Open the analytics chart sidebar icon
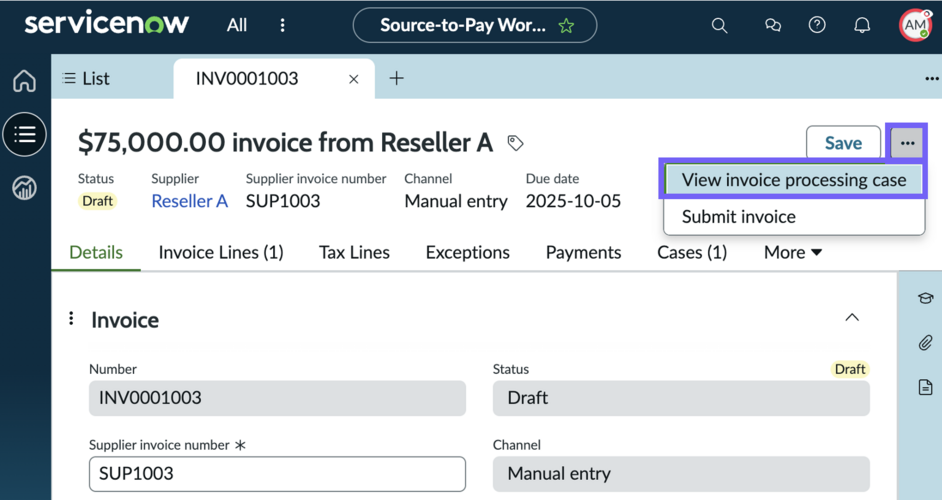The image size is (942, 500). [x=25, y=188]
